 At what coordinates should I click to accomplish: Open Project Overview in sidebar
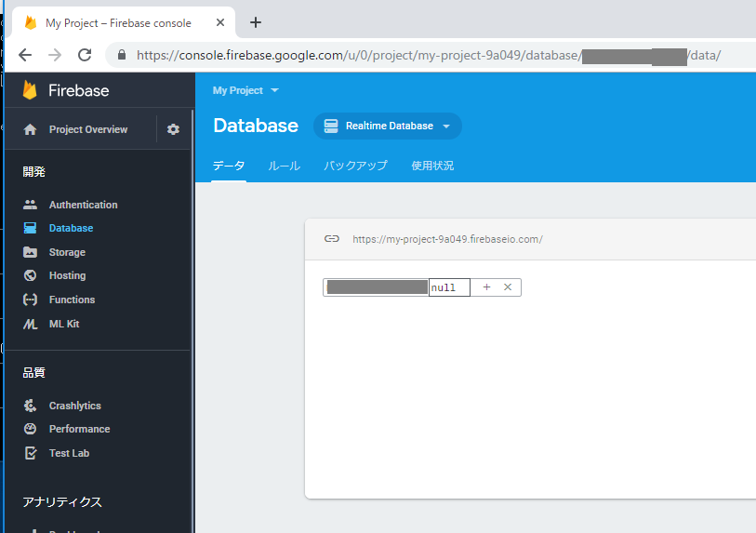88,129
